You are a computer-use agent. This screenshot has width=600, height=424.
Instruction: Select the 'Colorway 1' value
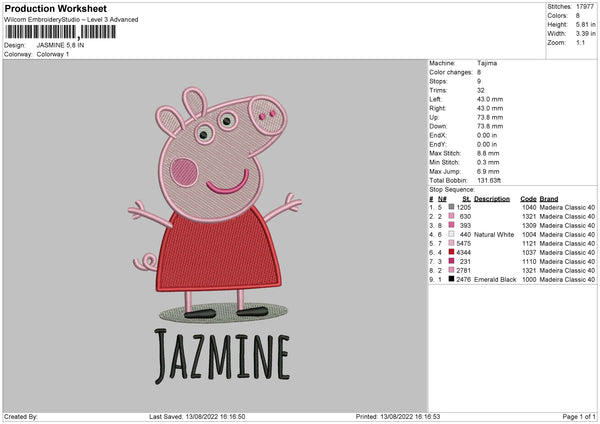[x=53, y=54]
